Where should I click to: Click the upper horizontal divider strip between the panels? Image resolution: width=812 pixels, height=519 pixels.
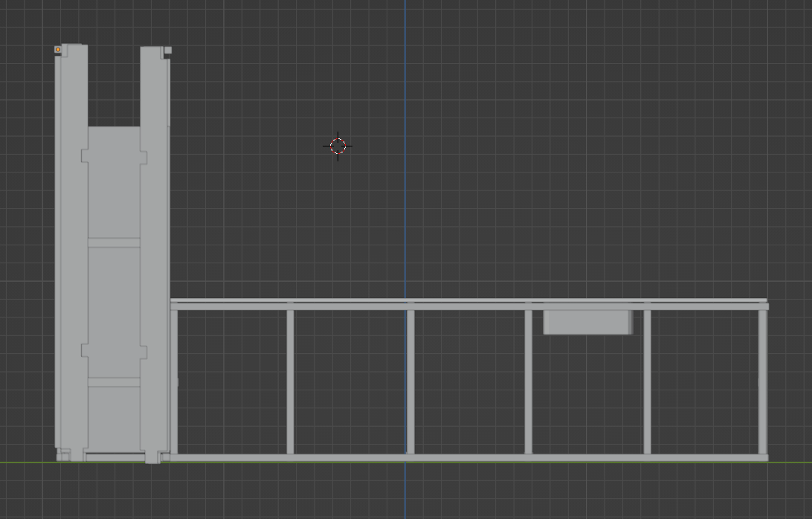(114, 243)
